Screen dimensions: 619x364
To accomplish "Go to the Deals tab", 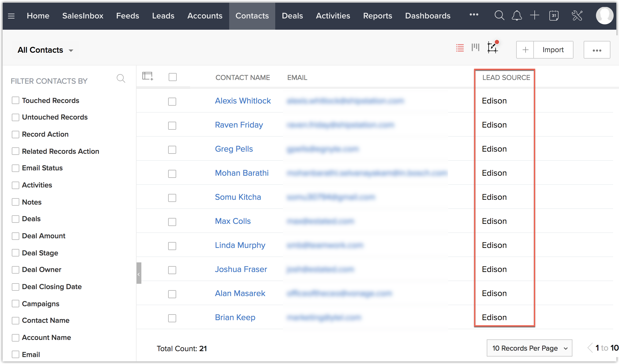I will pyautogui.click(x=292, y=16).
